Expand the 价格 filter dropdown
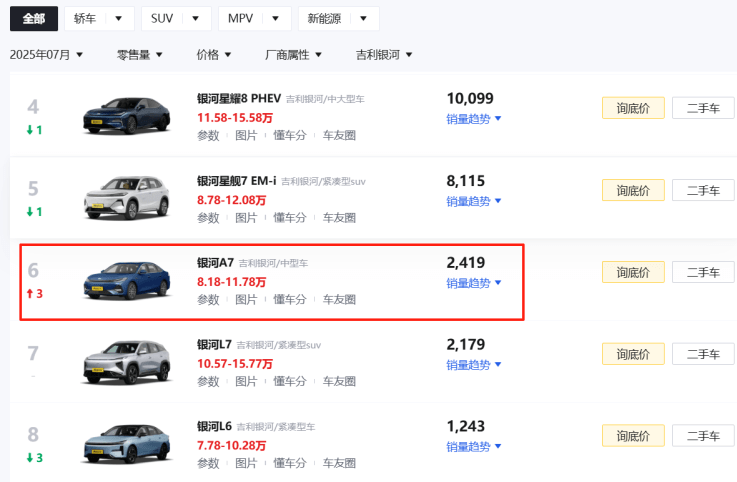 (x=214, y=55)
